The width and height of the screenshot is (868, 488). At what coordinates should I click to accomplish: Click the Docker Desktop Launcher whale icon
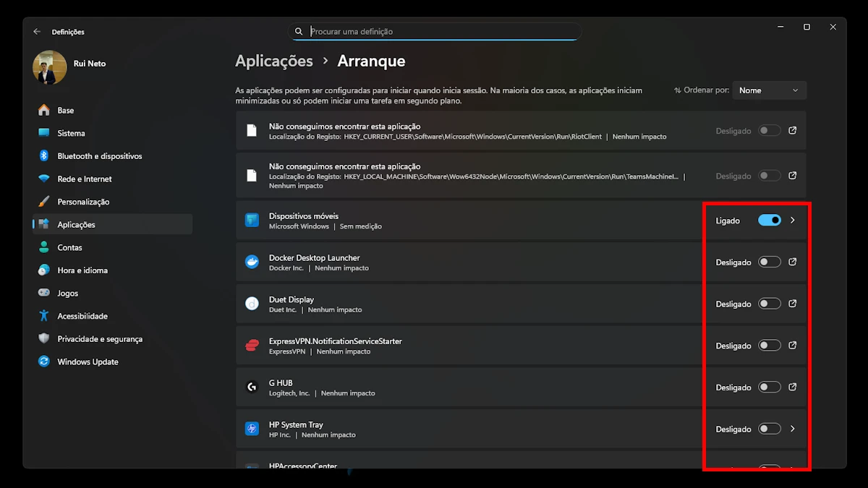(252, 262)
